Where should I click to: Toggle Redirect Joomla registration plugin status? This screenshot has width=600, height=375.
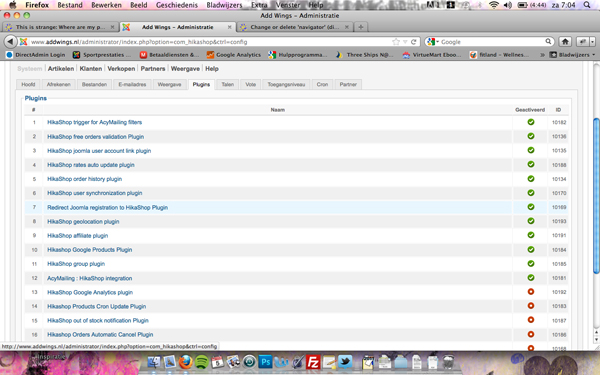(531, 207)
